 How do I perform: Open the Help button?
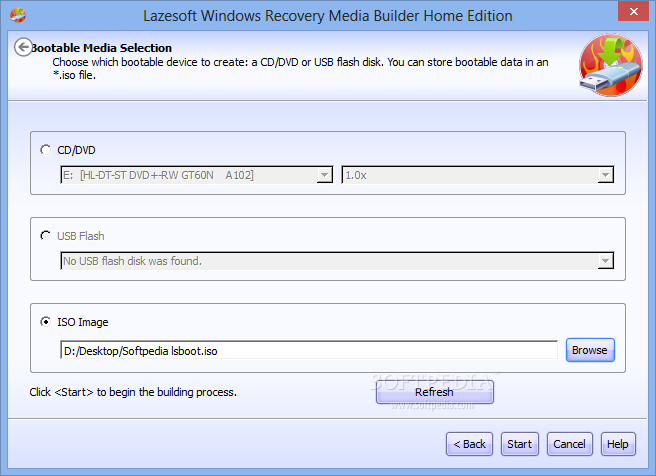(x=618, y=444)
